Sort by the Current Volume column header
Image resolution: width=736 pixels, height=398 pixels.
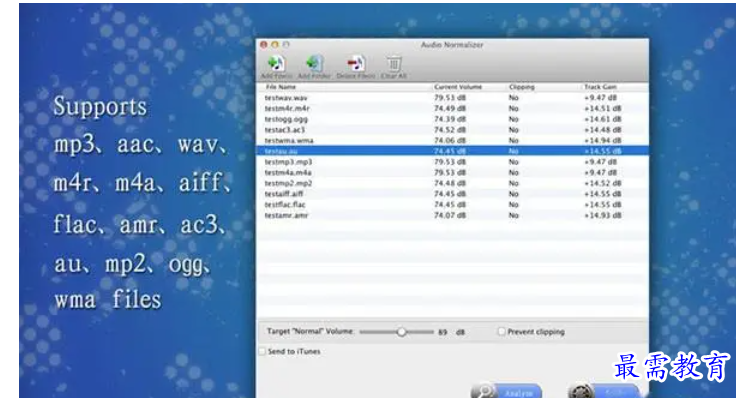(458, 87)
